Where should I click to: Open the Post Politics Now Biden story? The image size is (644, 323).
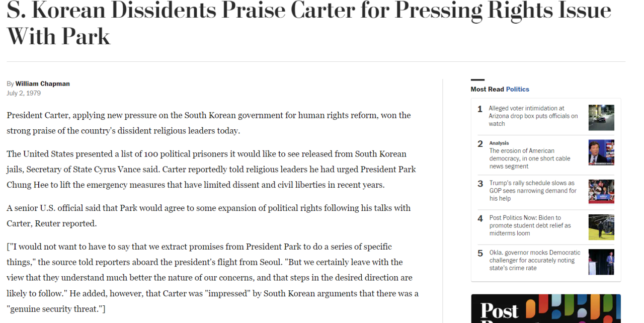click(x=530, y=225)
